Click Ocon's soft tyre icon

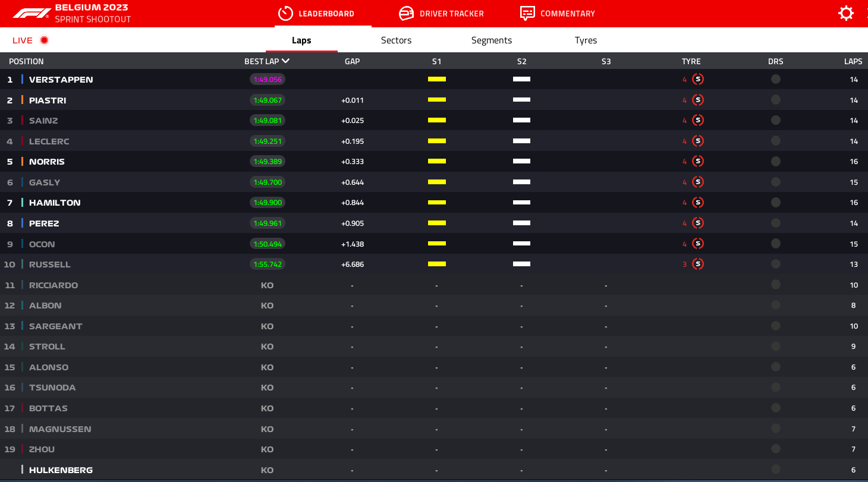pos(698,244)
